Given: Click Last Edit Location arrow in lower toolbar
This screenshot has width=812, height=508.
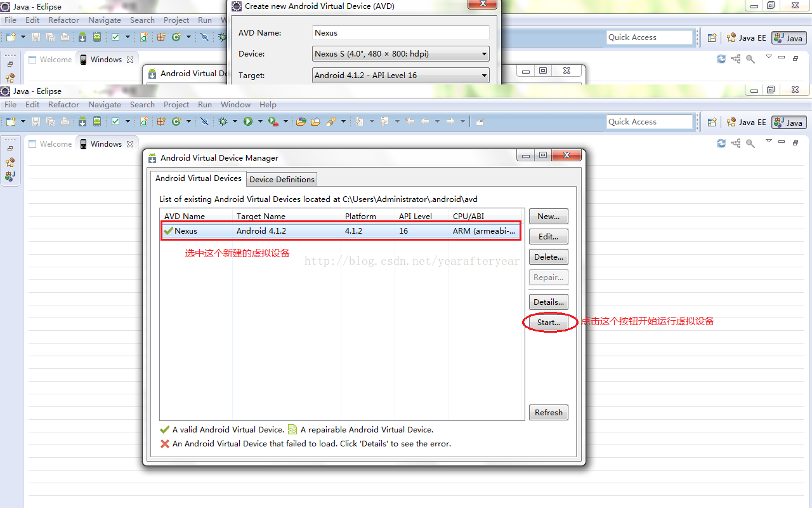Looking at the screenshot, I should click(410, 121).
